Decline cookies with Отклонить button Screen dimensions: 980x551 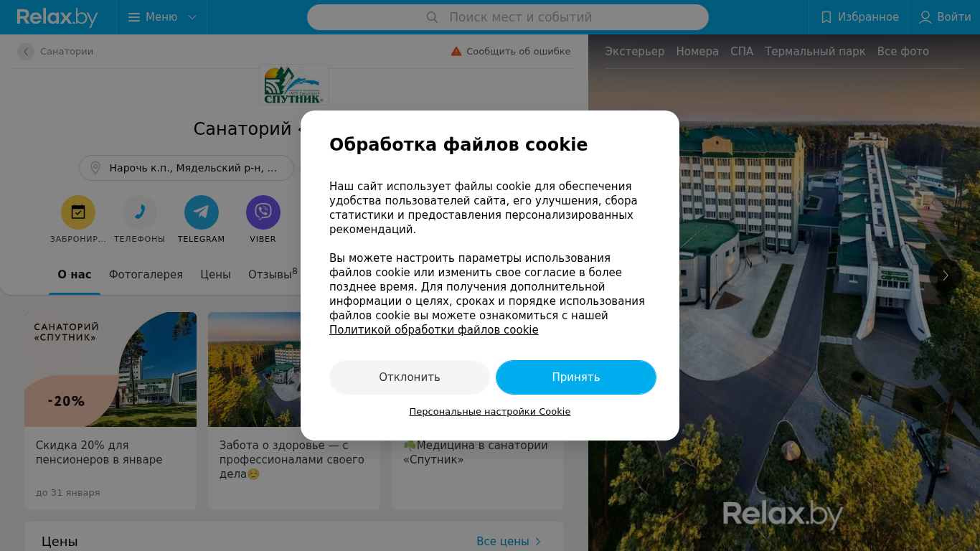click(410, 377)
